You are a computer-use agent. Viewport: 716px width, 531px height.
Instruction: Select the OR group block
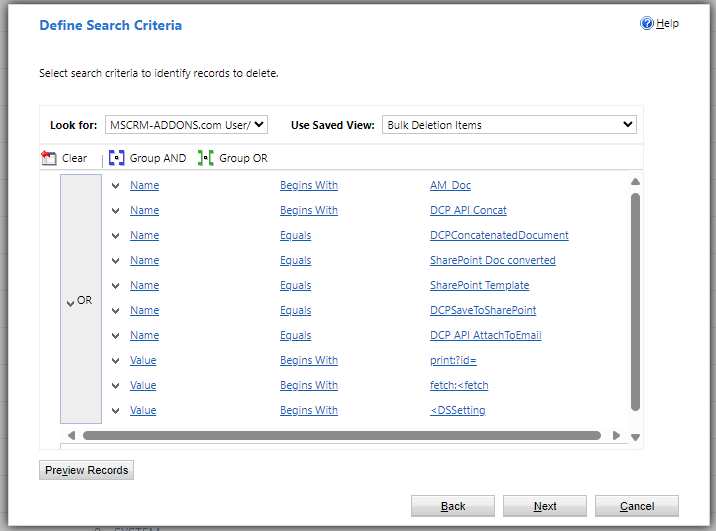click(81, 299)
